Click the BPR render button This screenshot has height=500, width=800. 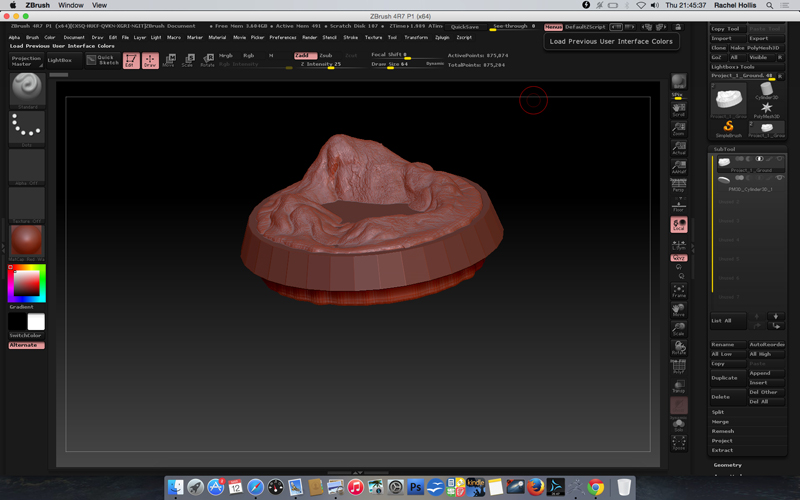(x=679, y=81)
